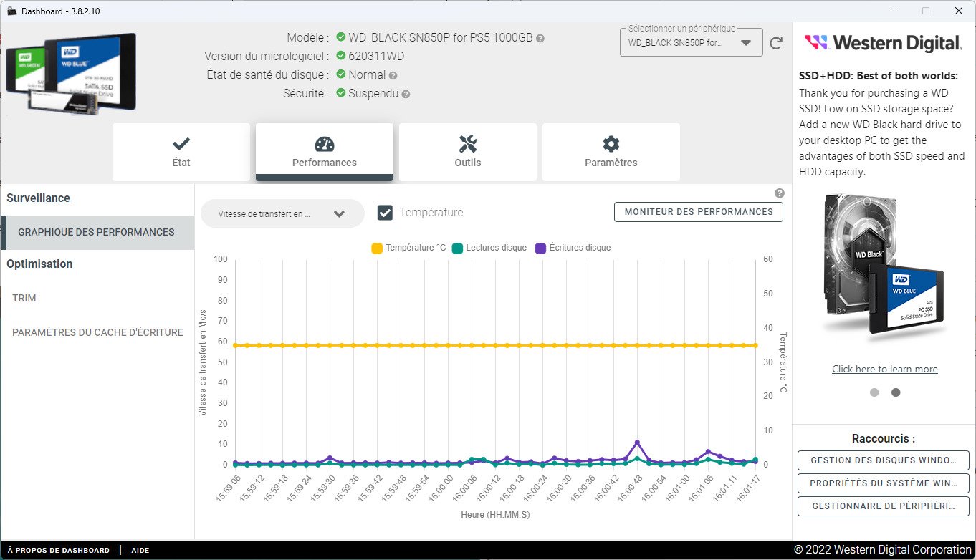The width and height of the screenshot is (976, 560).
Task: Click the Performances gauge icon
Action: click(325, 144)
